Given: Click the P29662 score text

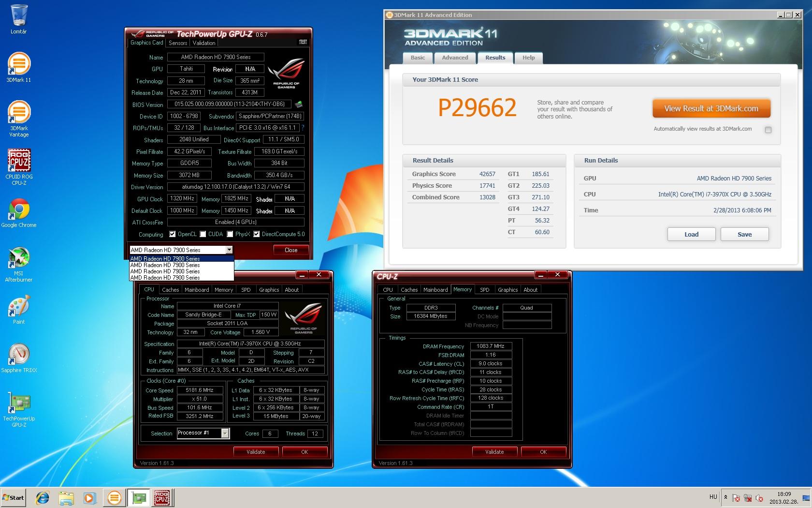Looking at the screenshot, I should [x=478, y=108].
